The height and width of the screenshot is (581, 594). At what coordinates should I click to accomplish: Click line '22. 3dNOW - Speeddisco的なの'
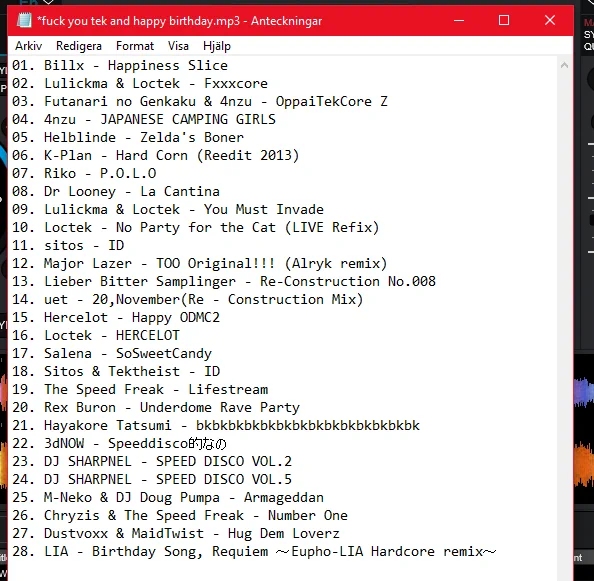point(119,443)
